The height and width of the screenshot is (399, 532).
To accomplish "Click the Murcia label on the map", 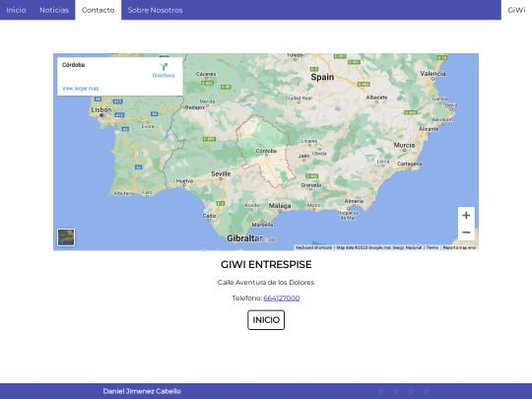I will 404,145.
